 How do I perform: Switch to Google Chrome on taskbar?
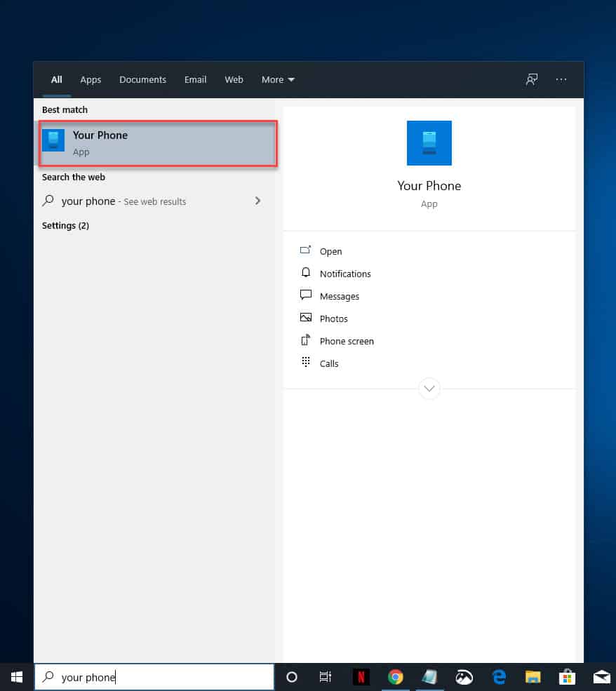[x=395, y=677]
